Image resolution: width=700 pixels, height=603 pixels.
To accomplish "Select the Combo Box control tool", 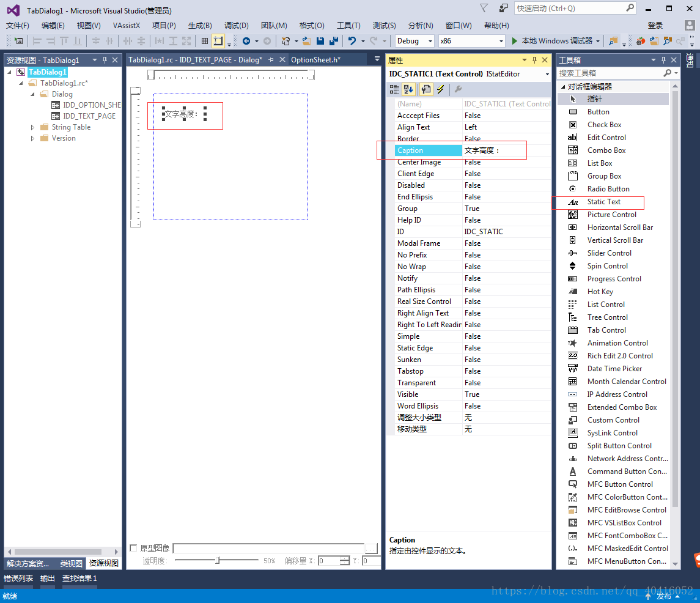I will point(606,150).
